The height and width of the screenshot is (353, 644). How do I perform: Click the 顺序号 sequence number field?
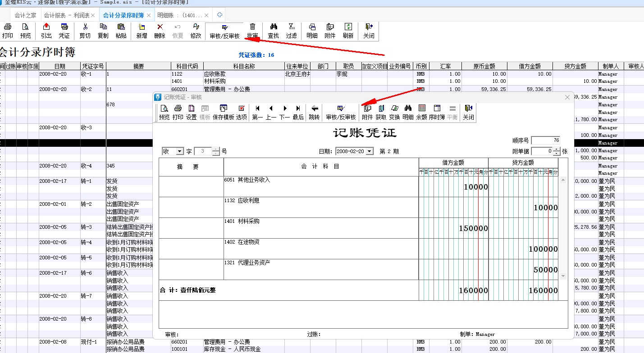coord(546,140)
